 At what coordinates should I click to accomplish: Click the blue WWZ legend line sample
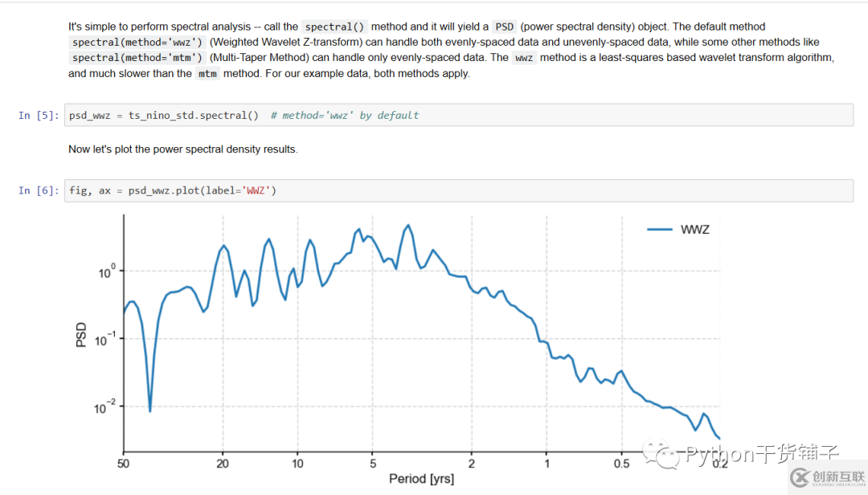pyautogui.click(x=659, y=230)
